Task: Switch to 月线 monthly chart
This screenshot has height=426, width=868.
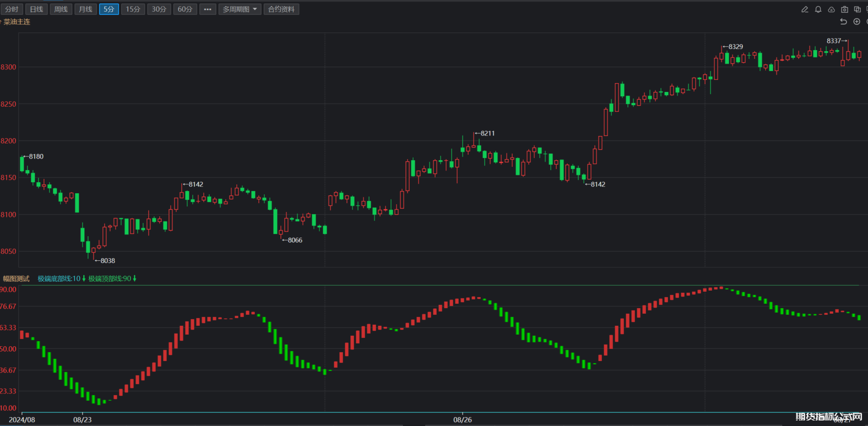Action: tap(85, 9)
